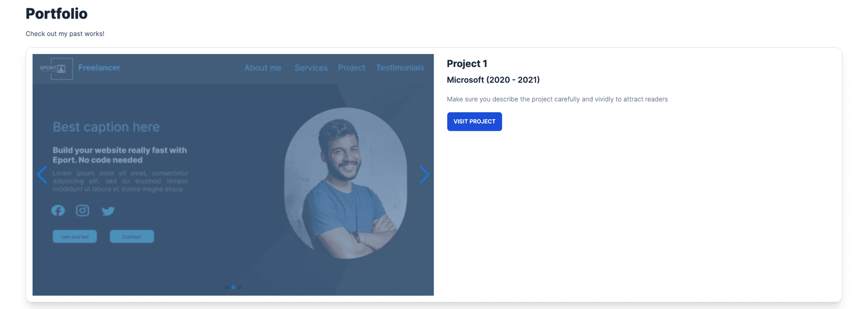Go to the previous carousel slide arrow

[42, 175]
